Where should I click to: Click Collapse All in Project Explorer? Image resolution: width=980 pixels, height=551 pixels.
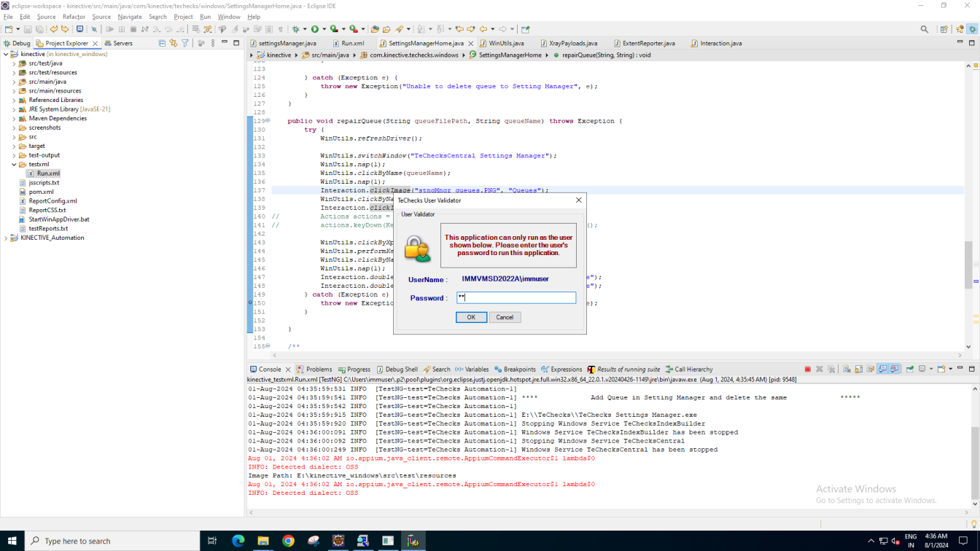(162, 43)
